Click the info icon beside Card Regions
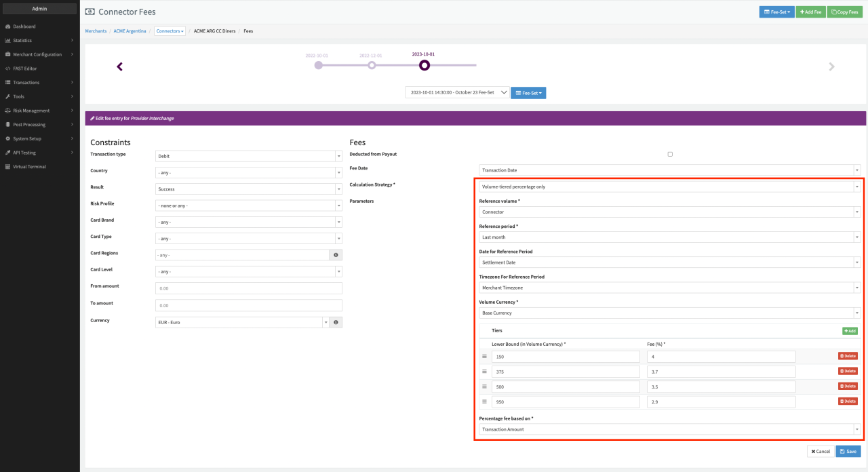 (x=336, y=255)
